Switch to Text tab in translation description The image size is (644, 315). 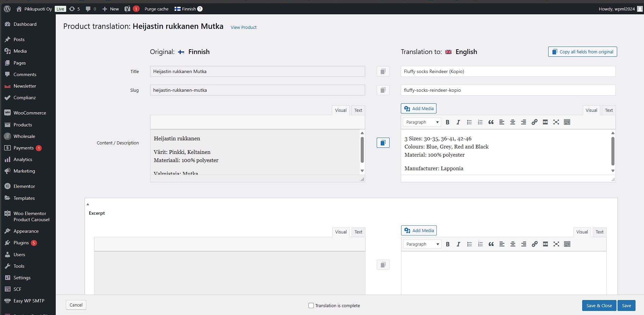pos(609,110)
